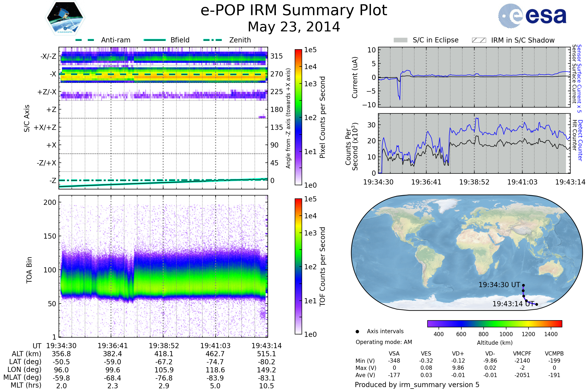Click the VSA column header in voltage table
Screen dimensions: 588x392
(x=394, y=354)
